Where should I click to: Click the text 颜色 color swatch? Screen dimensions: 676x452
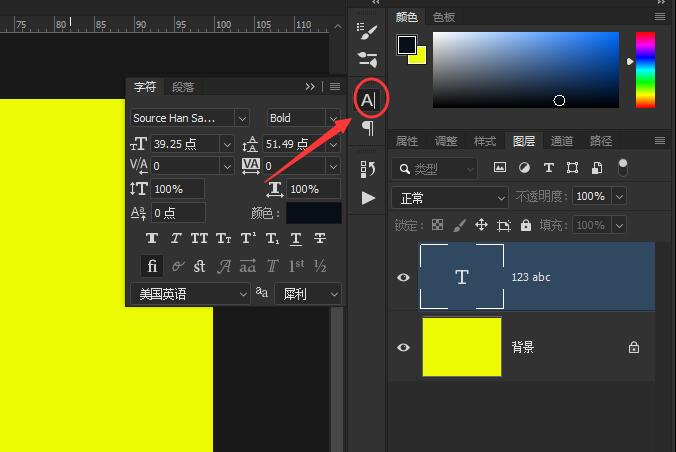click(314, 213)
